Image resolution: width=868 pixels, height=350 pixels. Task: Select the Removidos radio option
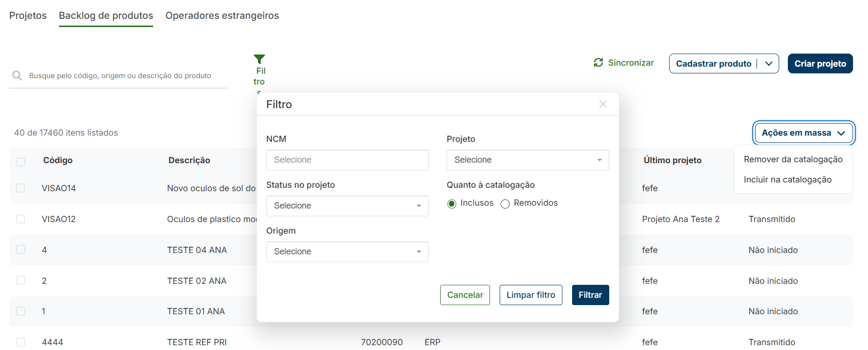(505, 204)
